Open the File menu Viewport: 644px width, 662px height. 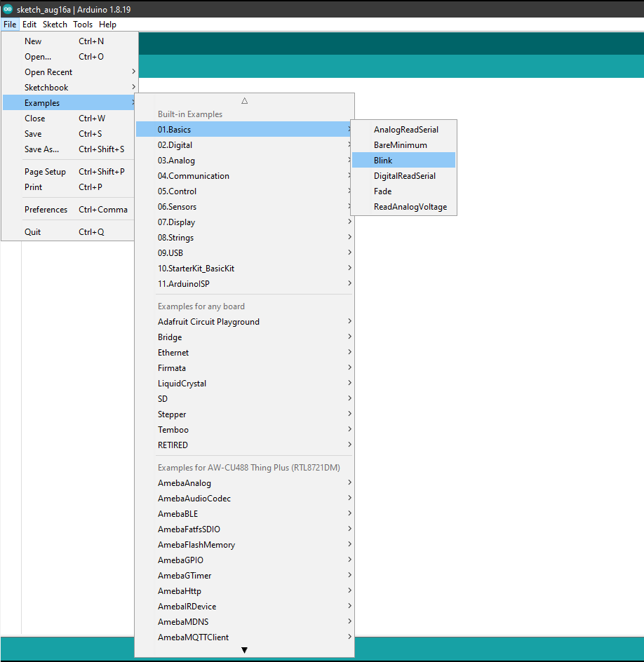tap(10, 25)
